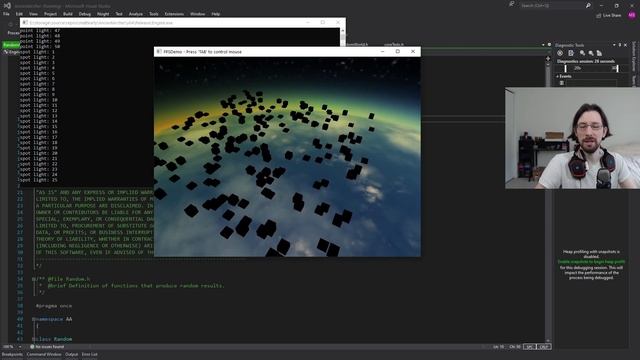The height and width of the screenshot is (360, 640).
Task: Open the Debug menu
Action: pyautogui.click(x=85, y=14)
